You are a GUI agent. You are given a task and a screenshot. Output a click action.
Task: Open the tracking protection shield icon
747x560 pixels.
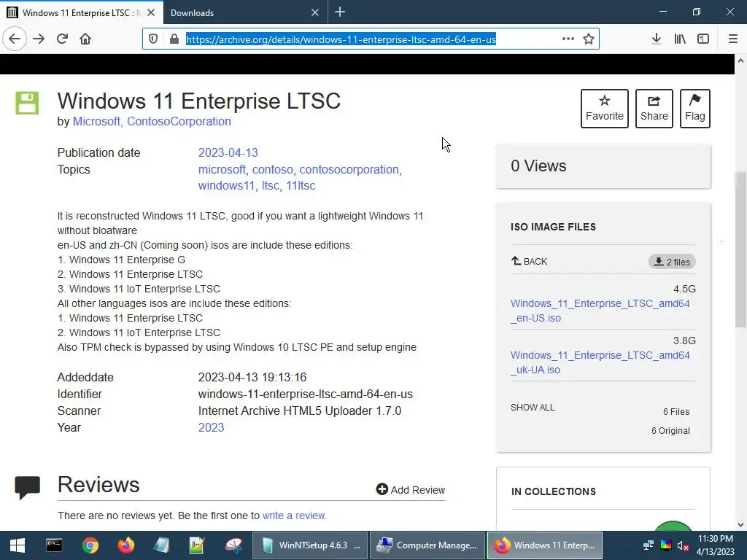pos(153,39)
